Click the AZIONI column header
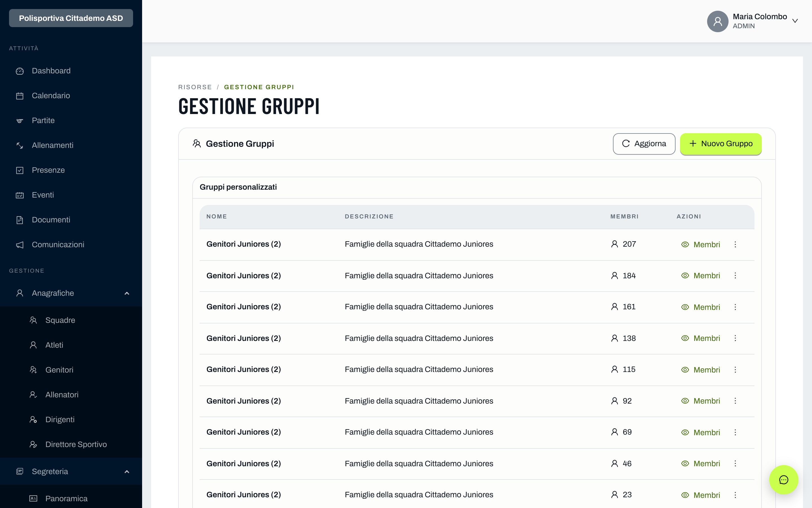Viewport: 812px width, 508px height. (689, 217)
